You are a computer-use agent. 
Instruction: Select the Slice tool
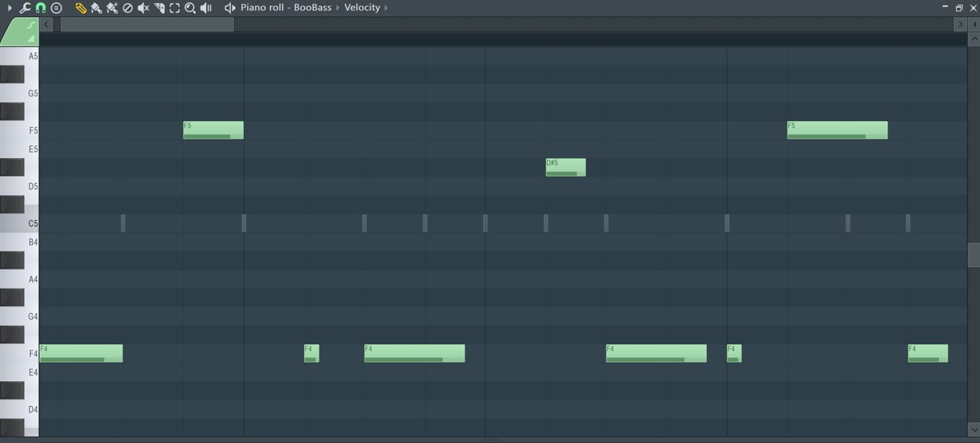click(159, 8)
